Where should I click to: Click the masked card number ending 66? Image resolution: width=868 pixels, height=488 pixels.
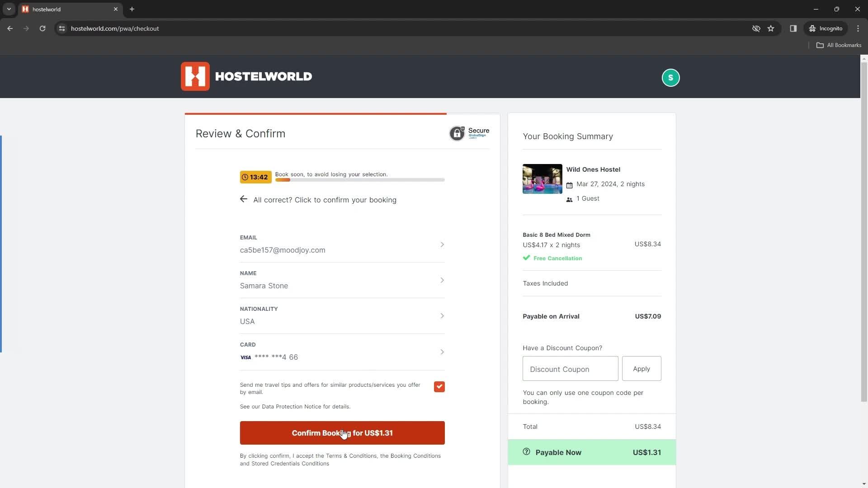tap(276, 357)
